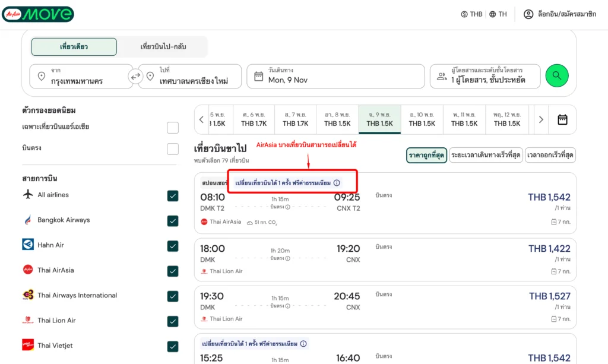Open the THB currency selector
This screenshot has width=608, height=364.
coord(471,14)
